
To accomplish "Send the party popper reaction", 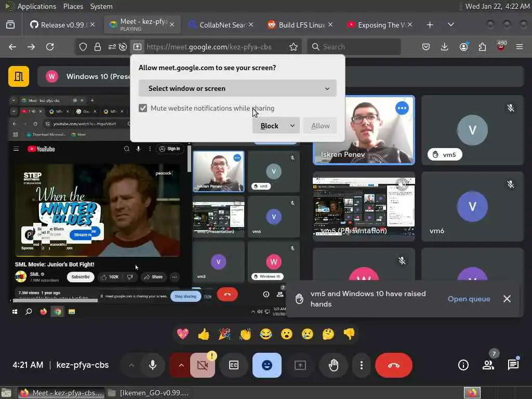I will pyautogui.click(x=224, y=334).
